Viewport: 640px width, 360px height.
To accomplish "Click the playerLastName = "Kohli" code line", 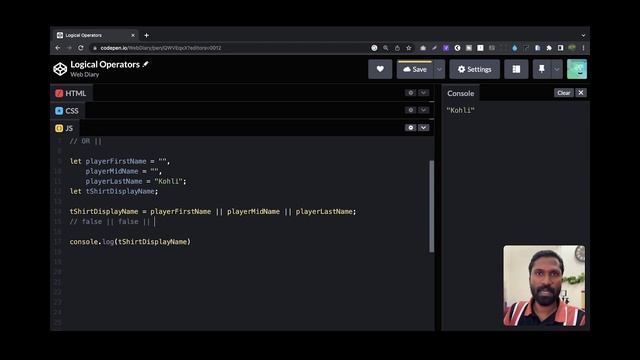I will [136, 181].
